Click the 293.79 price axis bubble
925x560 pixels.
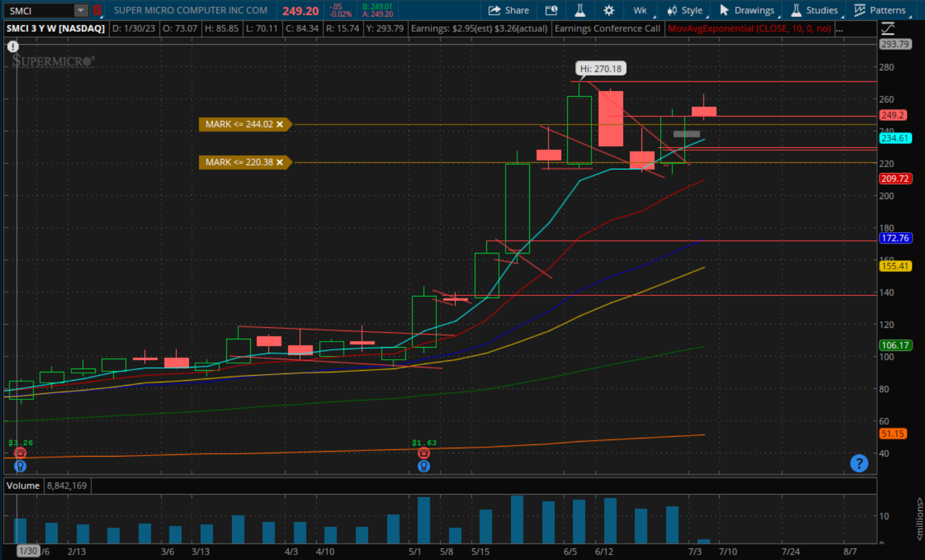(x=895, y=44)
